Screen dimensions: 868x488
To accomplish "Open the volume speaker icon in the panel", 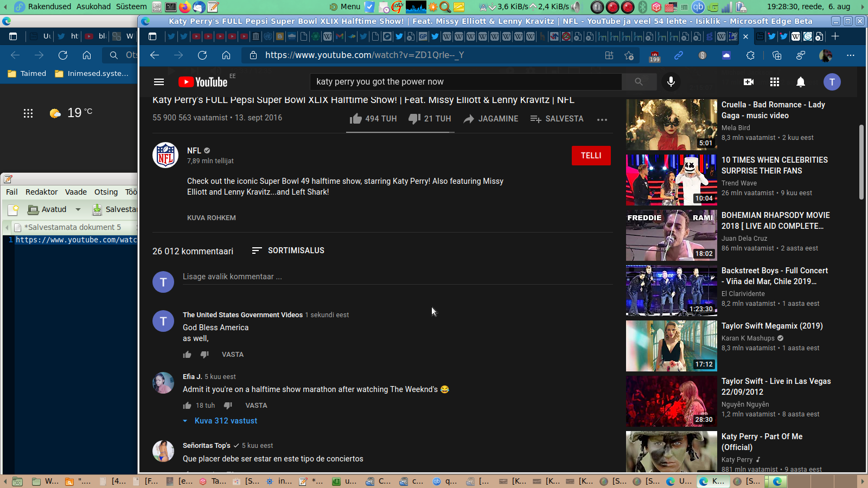I will point(576,7).
